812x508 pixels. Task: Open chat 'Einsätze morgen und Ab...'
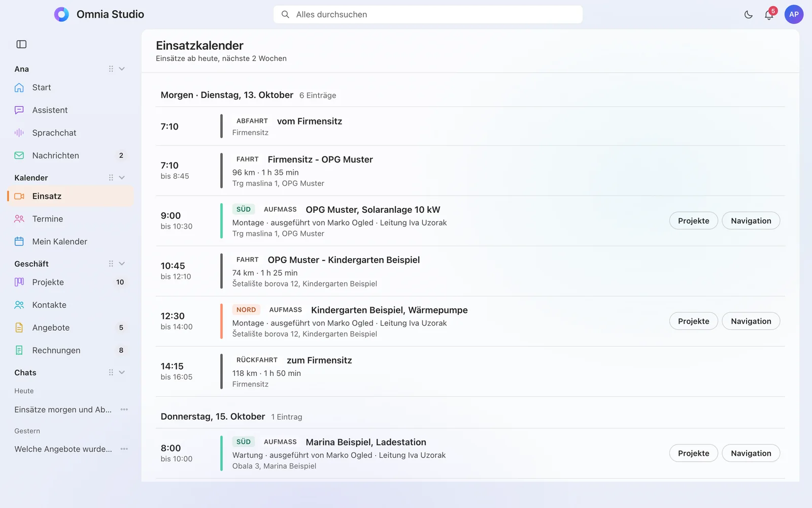pyautogui.click(x=63, y=409)
